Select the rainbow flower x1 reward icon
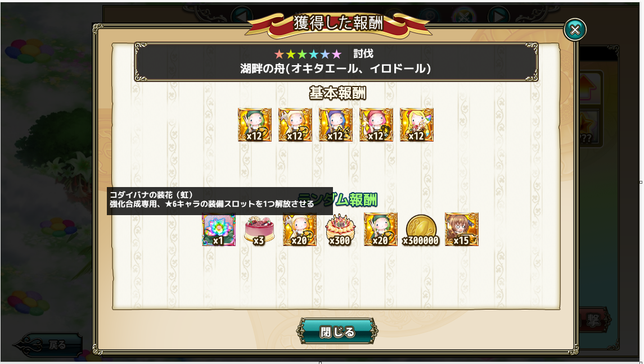 219,229
